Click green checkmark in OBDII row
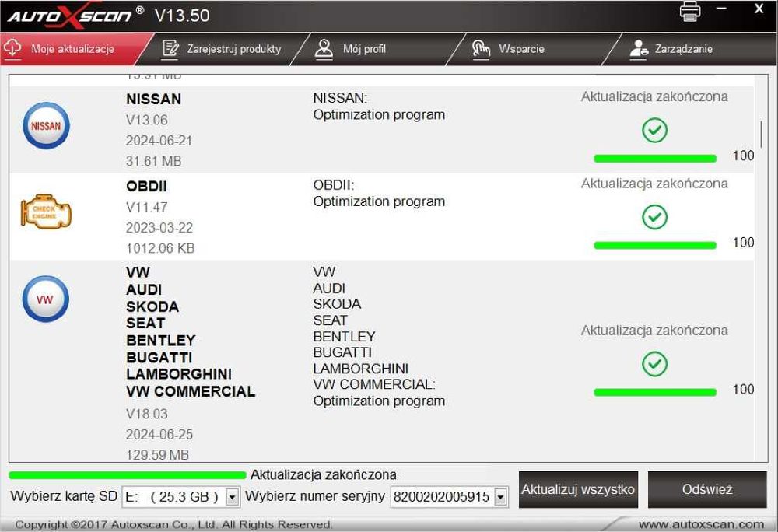 click(x=654, y=217)
